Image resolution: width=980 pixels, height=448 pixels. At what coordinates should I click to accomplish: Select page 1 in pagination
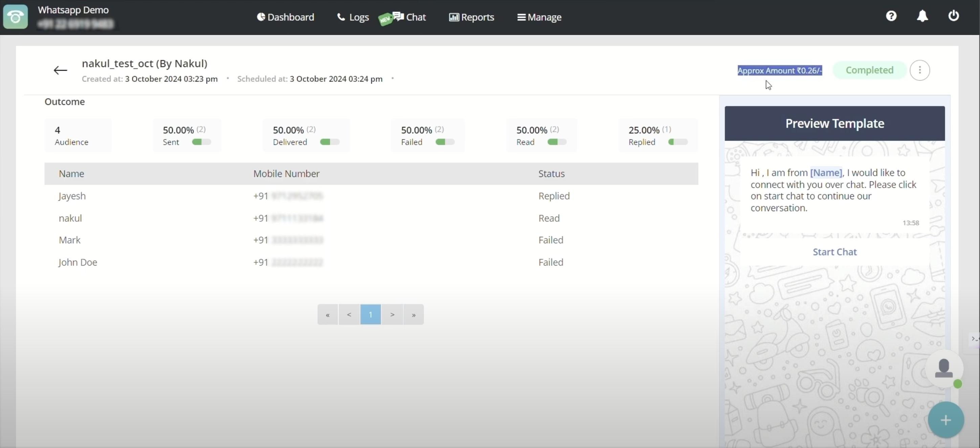[x=370, y=314]
